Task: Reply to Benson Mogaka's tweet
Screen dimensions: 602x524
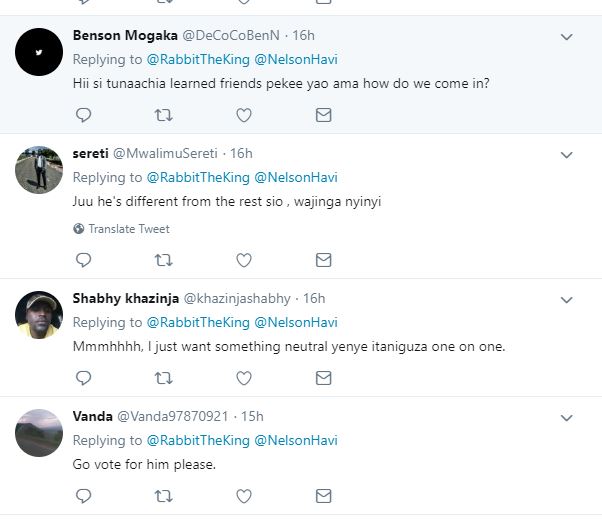Action: pyautogui.click(x=83, y=115)
